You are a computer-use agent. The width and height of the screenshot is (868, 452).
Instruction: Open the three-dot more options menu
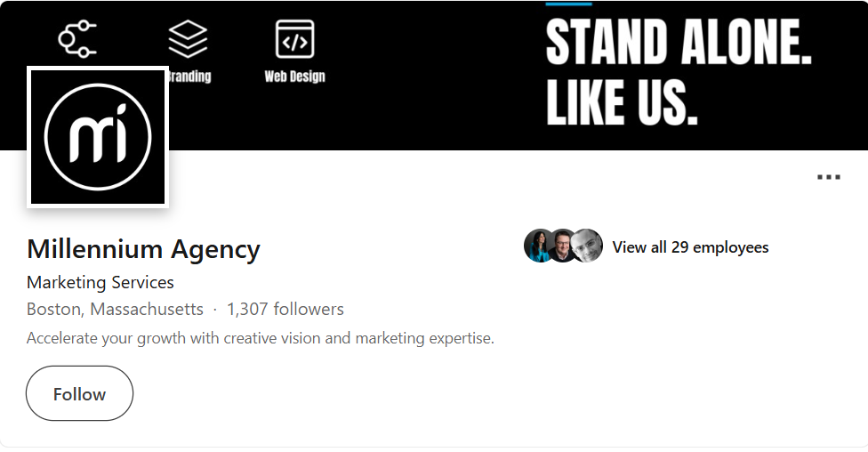coord(828,177)
